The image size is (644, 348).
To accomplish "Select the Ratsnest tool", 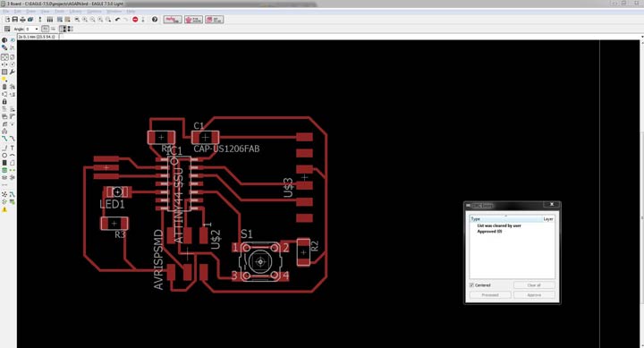I will [4, 194].
